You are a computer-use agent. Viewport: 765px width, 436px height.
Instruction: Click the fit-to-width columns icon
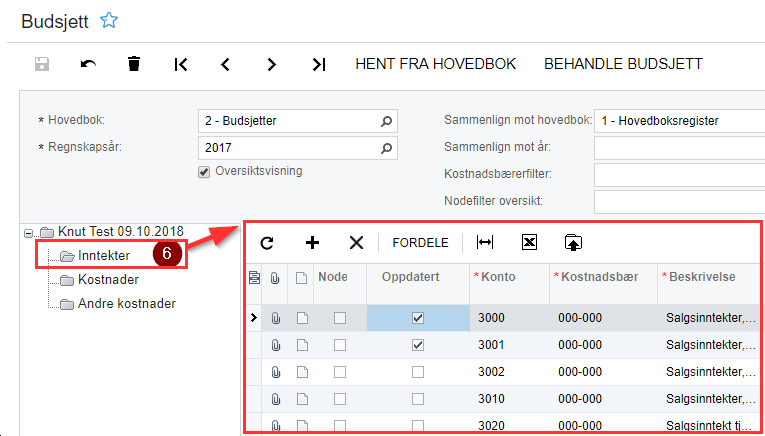click(485, 242)
